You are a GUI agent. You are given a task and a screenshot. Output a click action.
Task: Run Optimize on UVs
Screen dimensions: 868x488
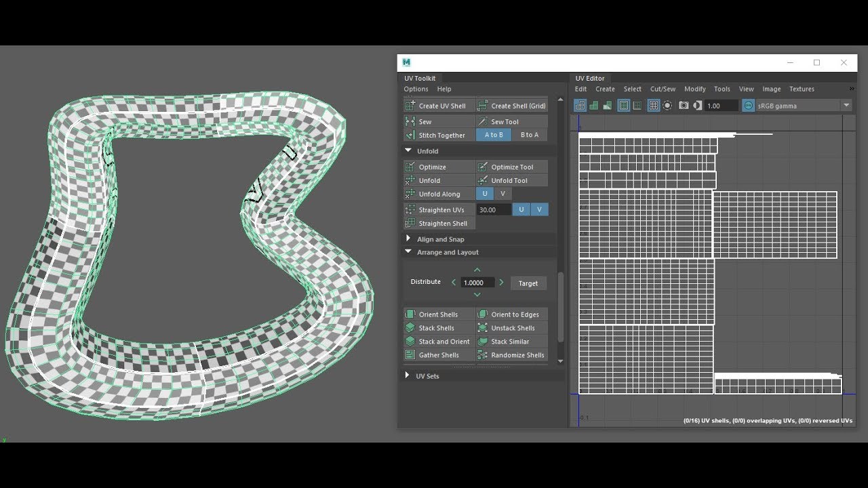pos(439,167)
